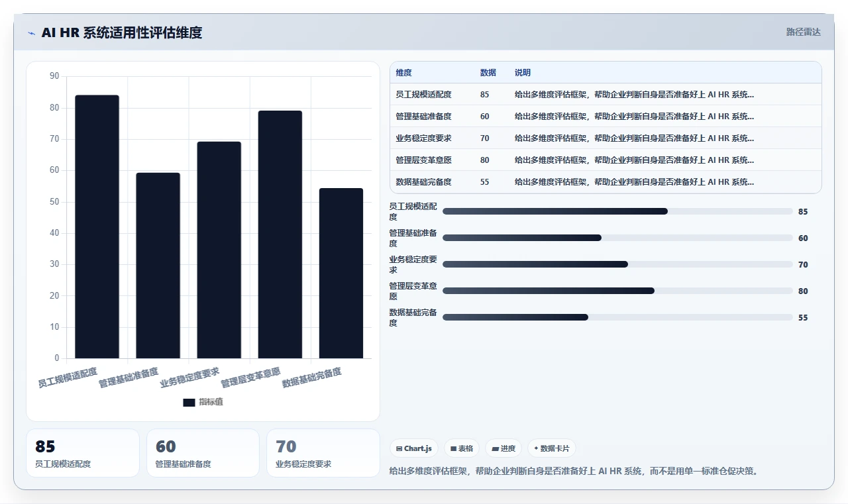Click the 进度 tag chip
Viewport: 848px width, 504px height.
(503, 448)
